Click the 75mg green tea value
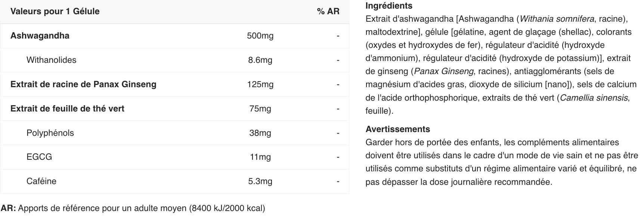644x217 pixels. coord(260,109)
